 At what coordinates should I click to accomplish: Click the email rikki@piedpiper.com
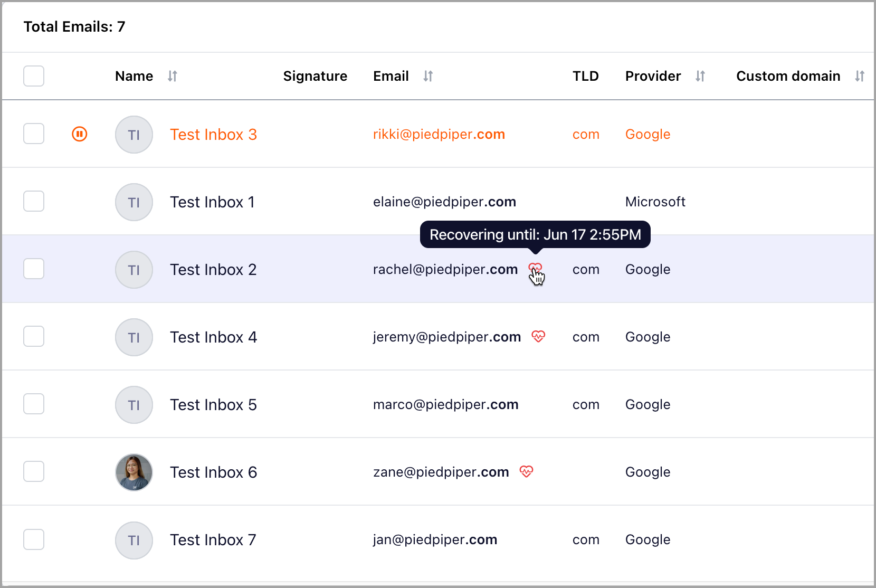click(x=439, y=135)
